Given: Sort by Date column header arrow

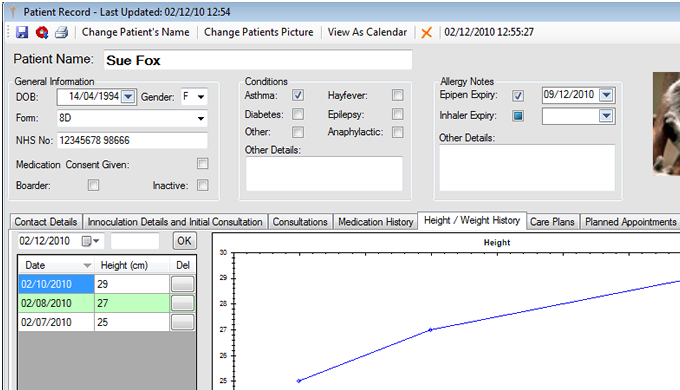Looking at the screenshot, I should click(87, 265).
